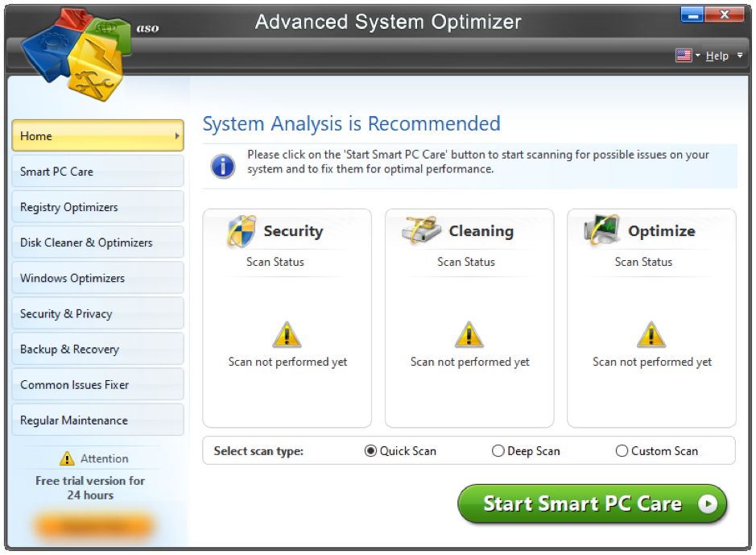Click 'System Analysis is Recommended' heading
756x555 pixels.
(352, 124)
